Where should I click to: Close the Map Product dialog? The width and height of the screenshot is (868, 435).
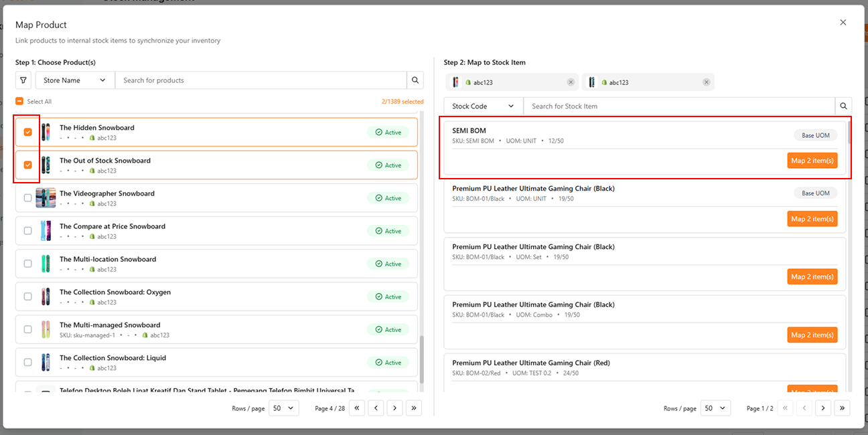coord(843,23)
